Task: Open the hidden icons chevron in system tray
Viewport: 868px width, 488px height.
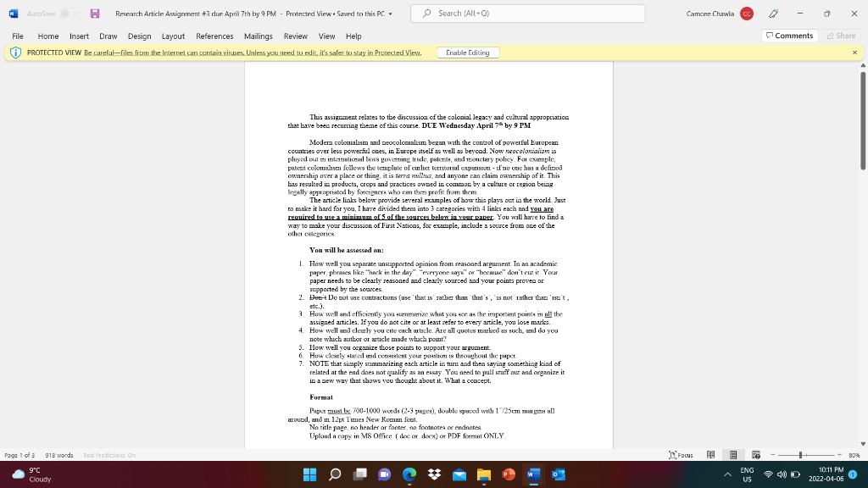Action: 726,474
